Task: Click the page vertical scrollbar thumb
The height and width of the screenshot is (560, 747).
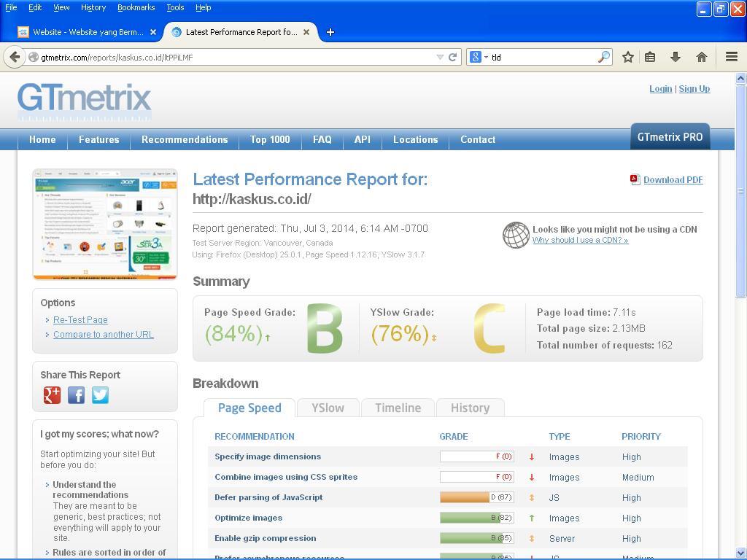Action: click(741, 190)
